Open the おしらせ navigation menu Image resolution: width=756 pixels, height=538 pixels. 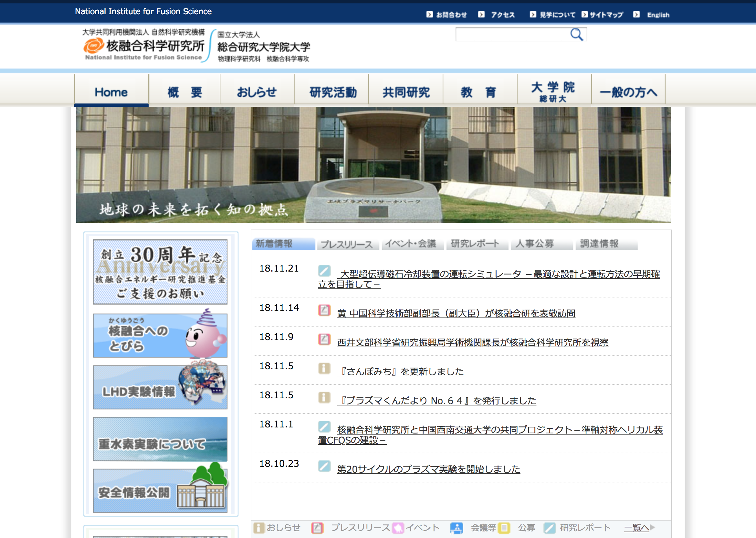point(257,90)
